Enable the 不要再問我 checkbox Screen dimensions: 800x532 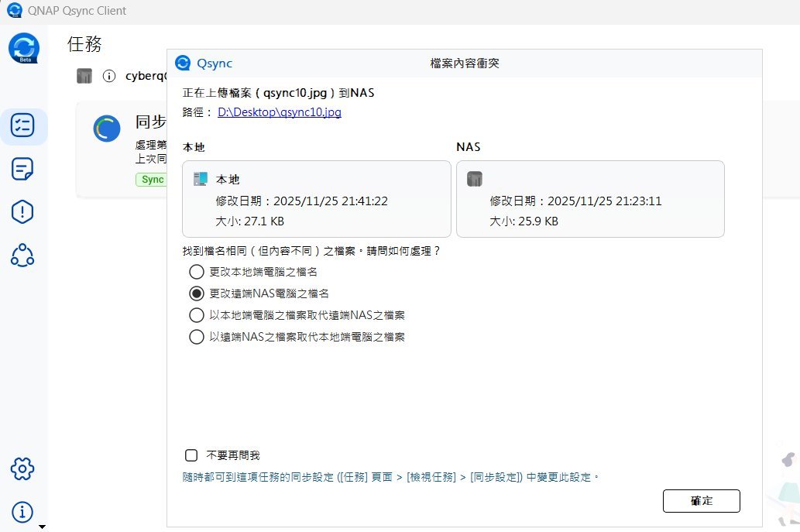tap(191, 455)
